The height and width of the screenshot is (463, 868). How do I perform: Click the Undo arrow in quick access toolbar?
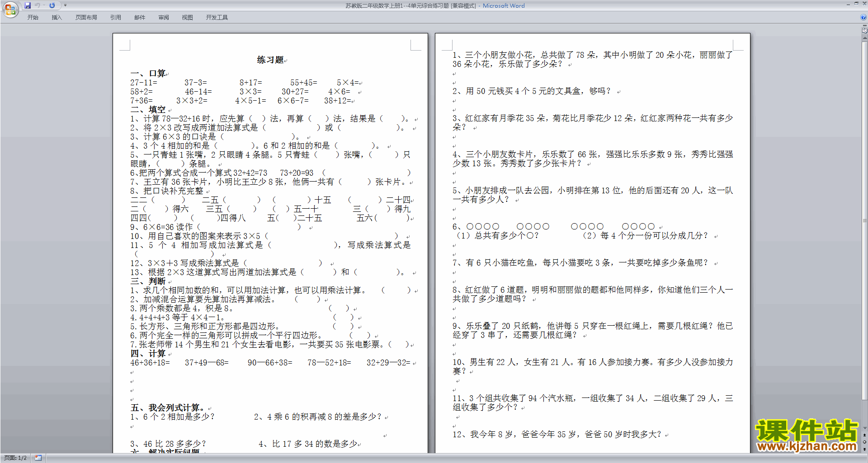coord(38,5)
